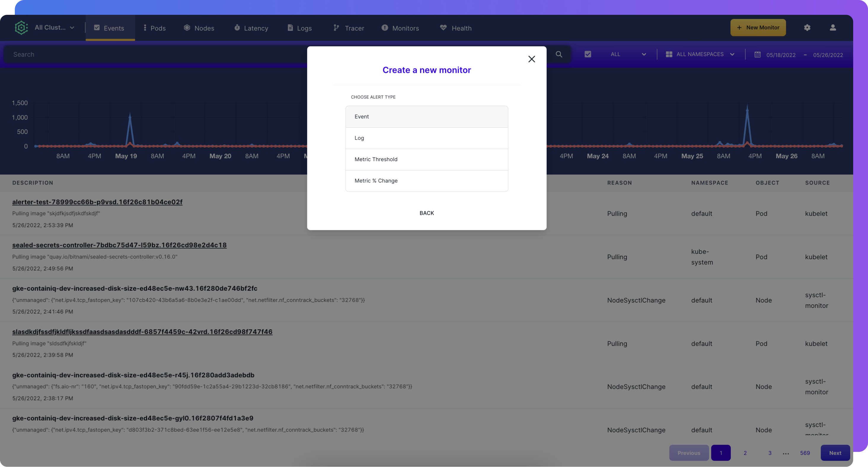Click the Next page button
This screenshot has height=467, width=868.
pos(835,453)
